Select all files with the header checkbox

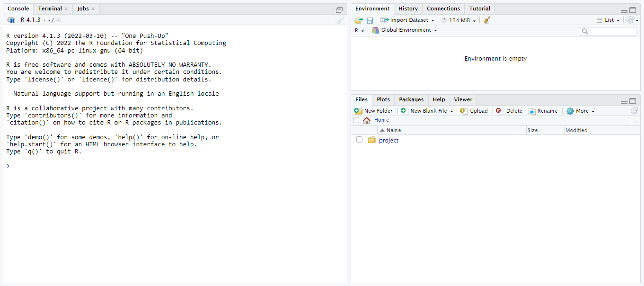coord(356,120)
